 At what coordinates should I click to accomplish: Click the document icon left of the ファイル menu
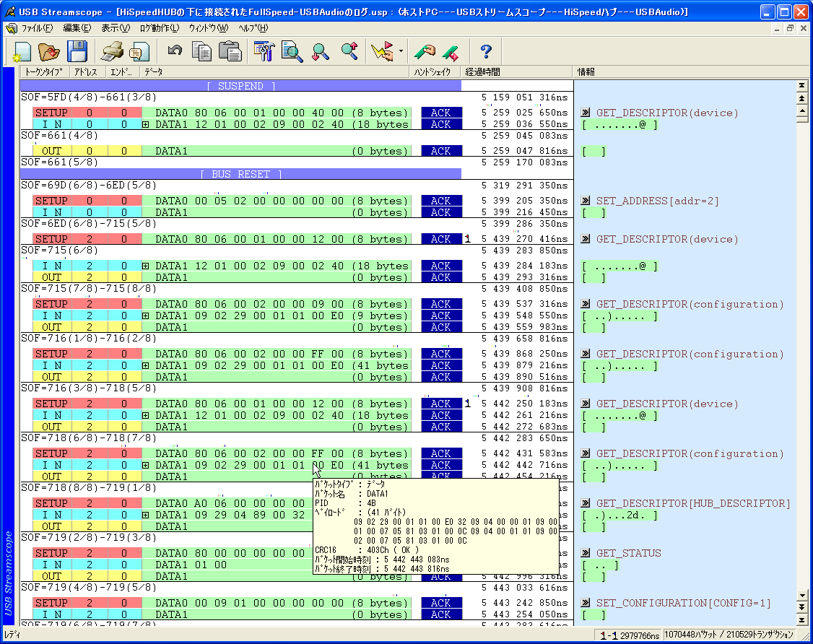11,28
